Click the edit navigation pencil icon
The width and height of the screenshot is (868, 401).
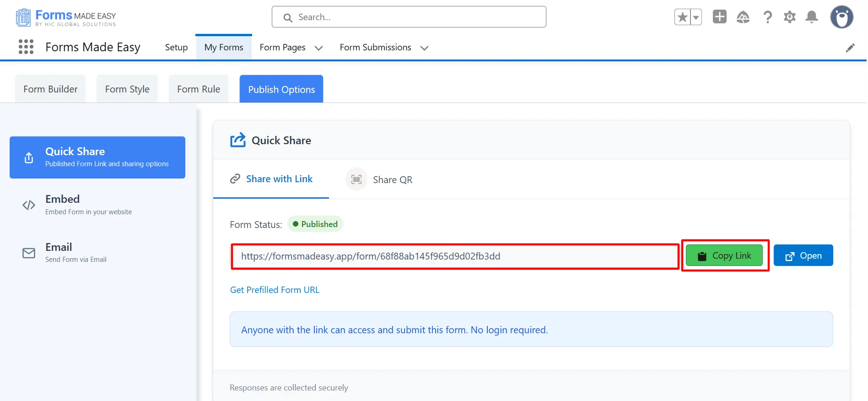coord(850,48)
